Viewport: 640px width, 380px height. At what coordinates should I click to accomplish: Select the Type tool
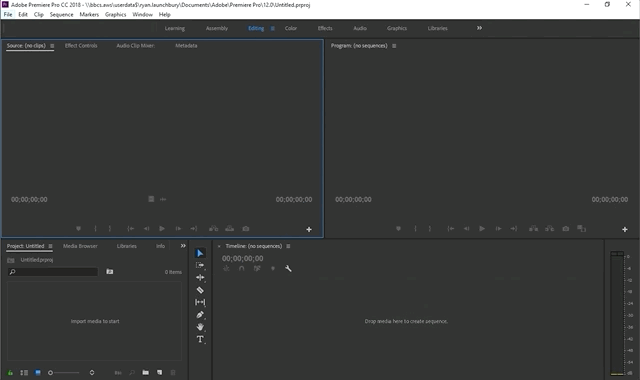200,339
